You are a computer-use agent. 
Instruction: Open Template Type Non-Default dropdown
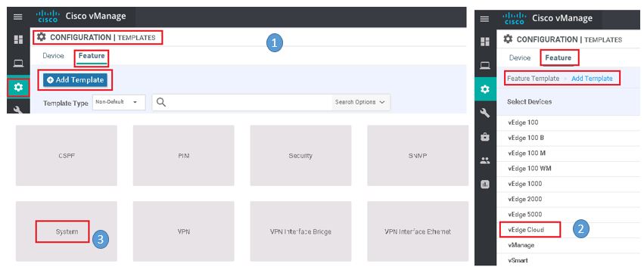pyautogui.click(x=119, y=102)
